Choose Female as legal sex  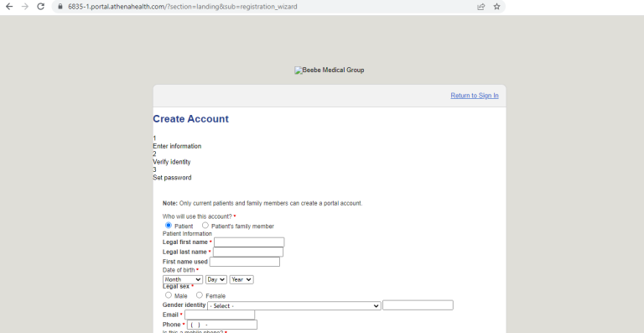tap(200, 295)
